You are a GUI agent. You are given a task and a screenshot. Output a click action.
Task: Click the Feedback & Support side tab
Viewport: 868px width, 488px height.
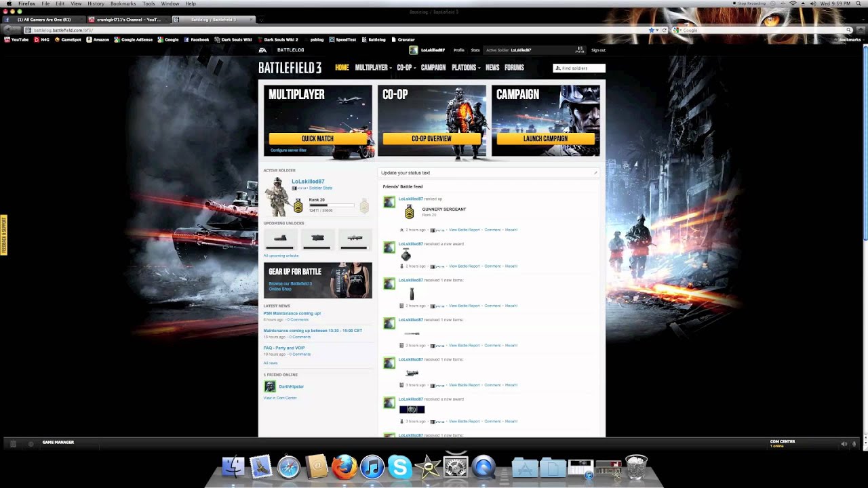3,235
